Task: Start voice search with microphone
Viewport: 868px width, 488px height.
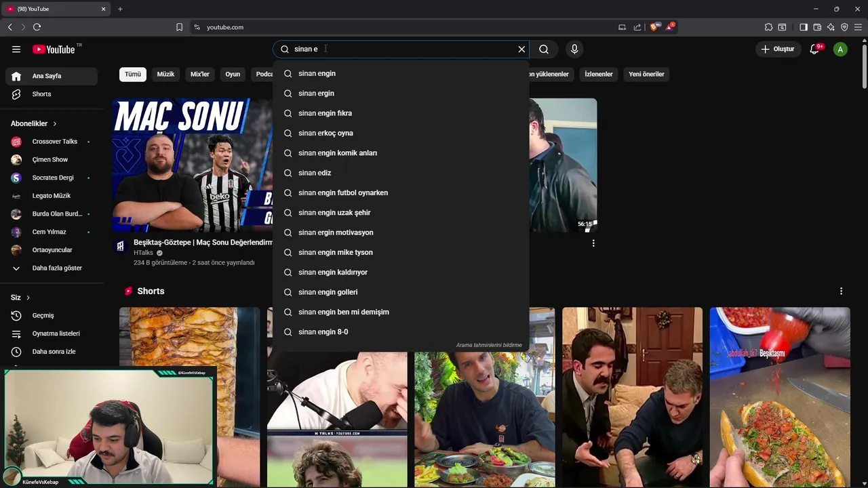Action: point(574,49)
